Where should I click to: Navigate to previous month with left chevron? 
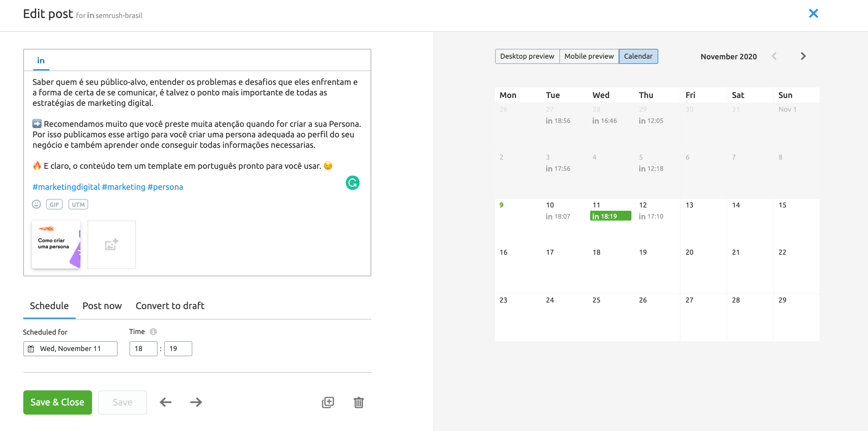pos(775,56)
